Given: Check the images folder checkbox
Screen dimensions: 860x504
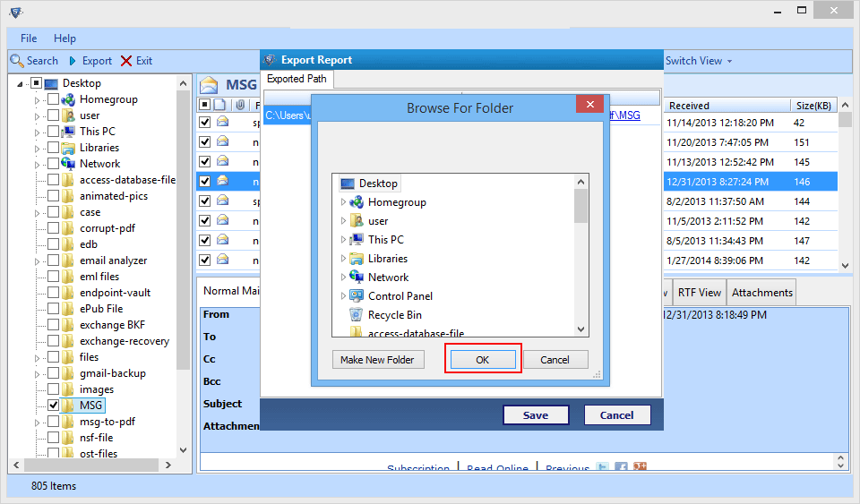Looking at the screenshot, I should coord(53,389).
